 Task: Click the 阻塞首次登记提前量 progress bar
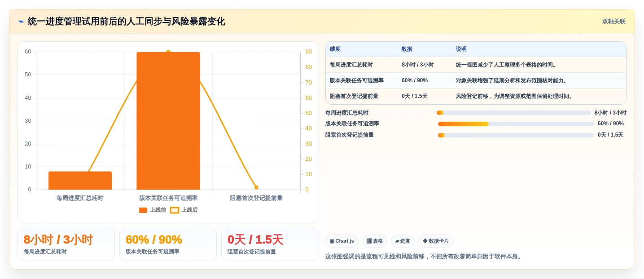tap(516, 135)
